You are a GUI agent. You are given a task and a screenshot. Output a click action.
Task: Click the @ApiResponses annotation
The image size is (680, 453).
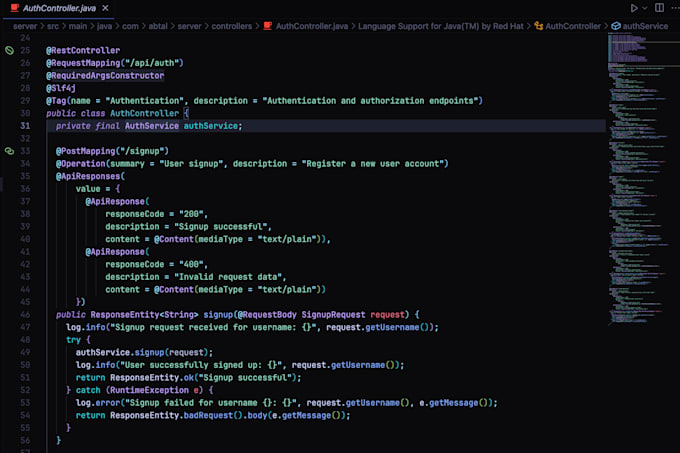point(88,176)
